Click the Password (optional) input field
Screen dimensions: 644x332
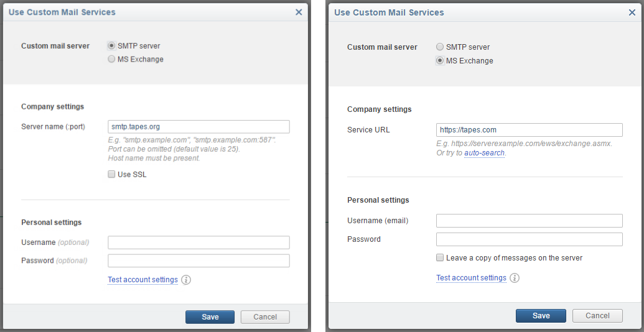[198, 261]
